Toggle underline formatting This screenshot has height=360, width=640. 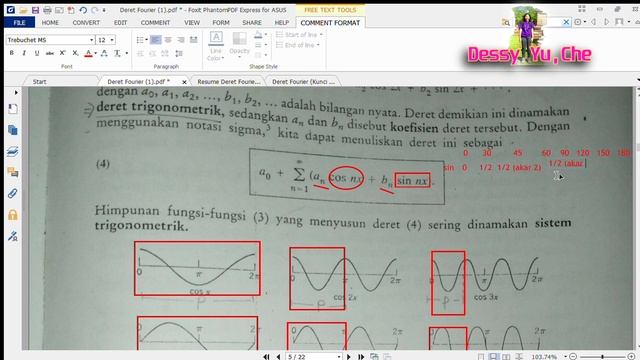click(x=37, y=53)
